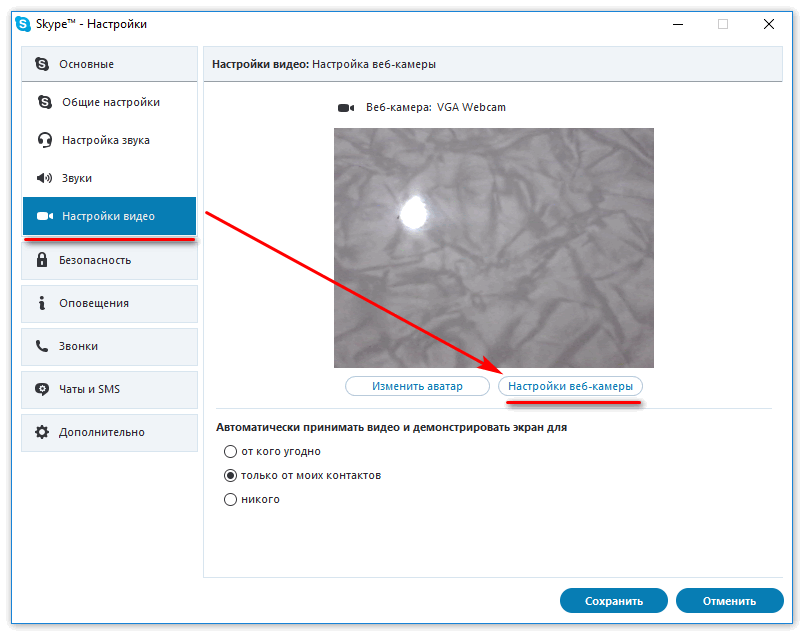The width and height of the screenshot is (804, 635).
Task: Click the headset icon for Настройка звука
Action: click(45, 140)
